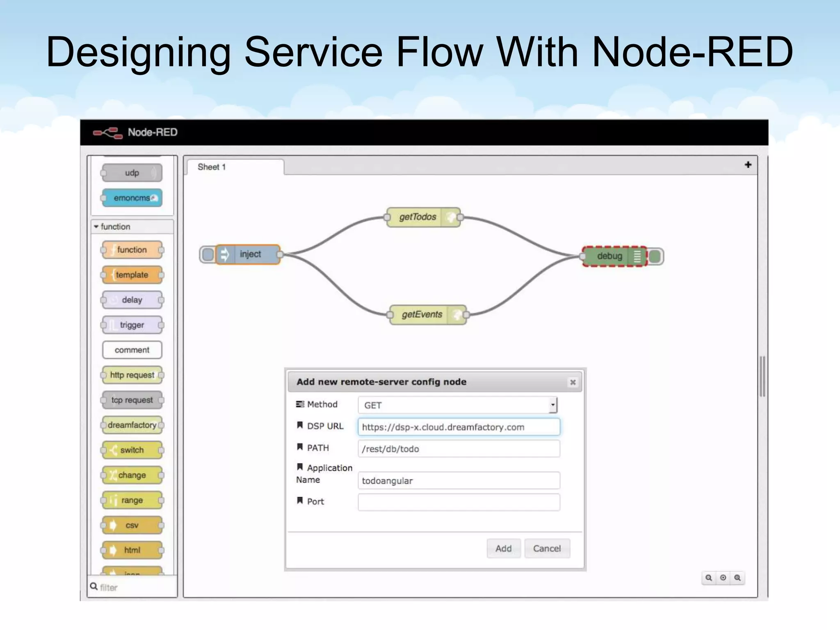This screenshot has height=630, width=840.
Task: Click the inject node output port
Action: point(280,254)
